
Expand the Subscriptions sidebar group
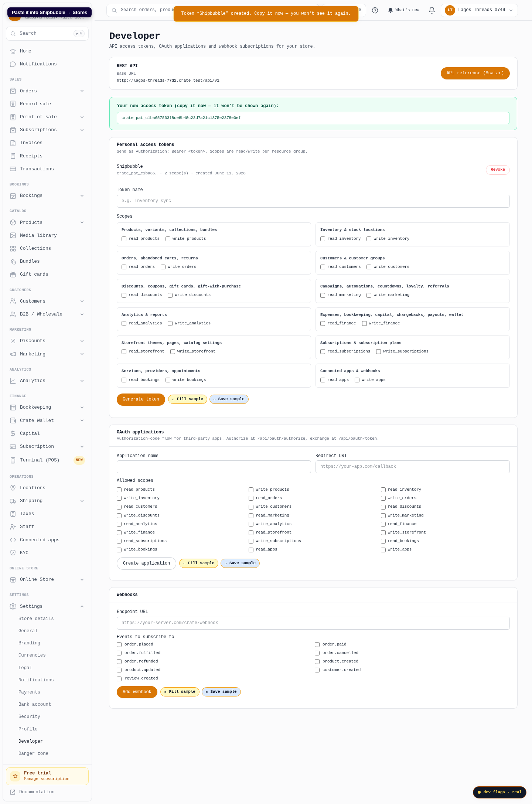coord(82,130)
